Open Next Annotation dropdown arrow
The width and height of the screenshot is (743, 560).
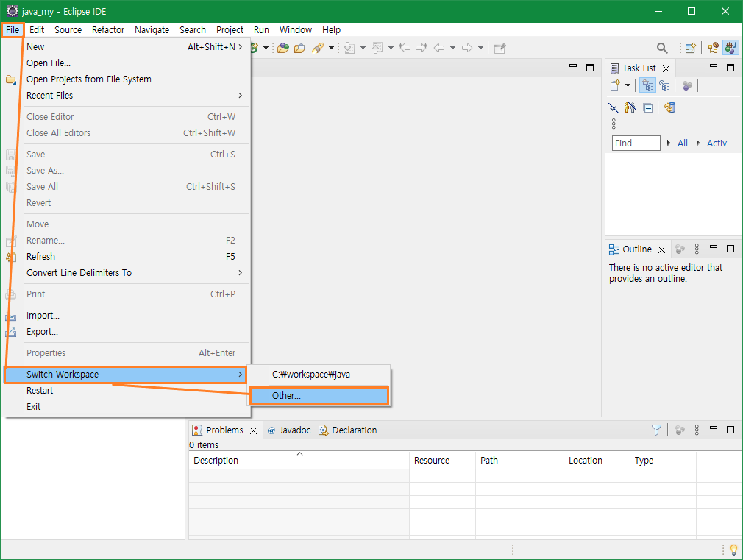[363, 48]
